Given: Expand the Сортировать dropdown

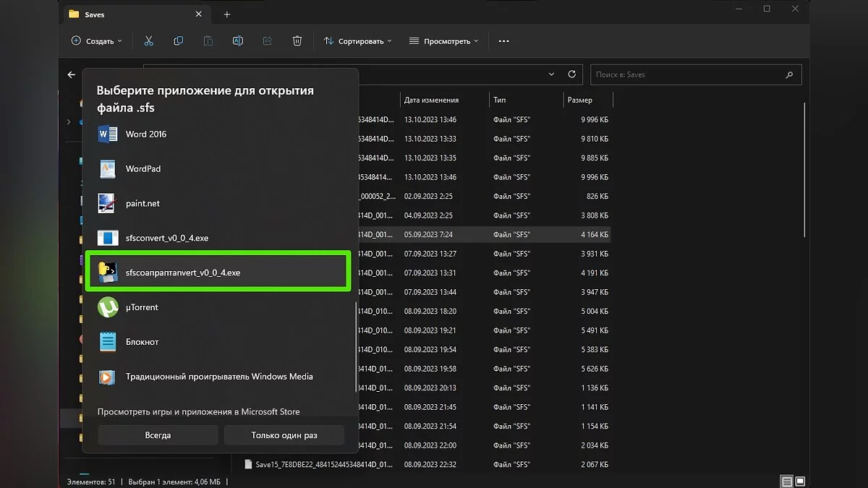Looking at the screenshot, I should click(357, 41).
